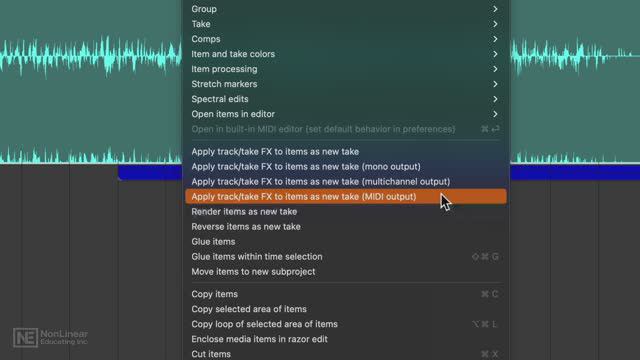Select Enclose media items in razor edit
Viewport: 640px width, 360px height.
[x=346, y=339]
